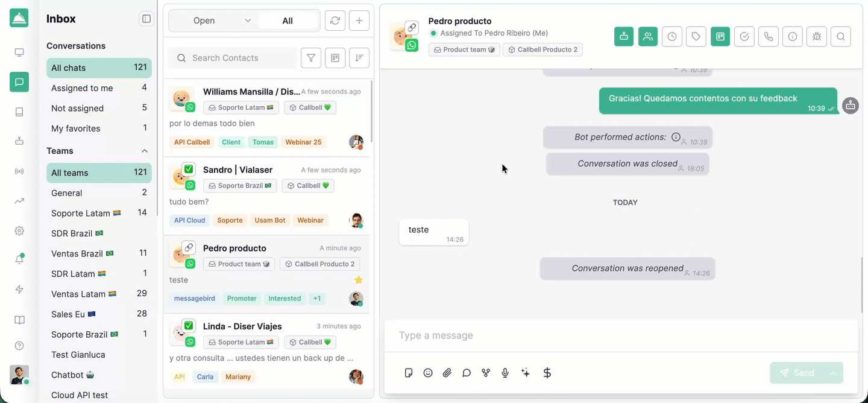Open the snooze clock icon in header
This screenshot has width=868, height=403.
point(672,37)
